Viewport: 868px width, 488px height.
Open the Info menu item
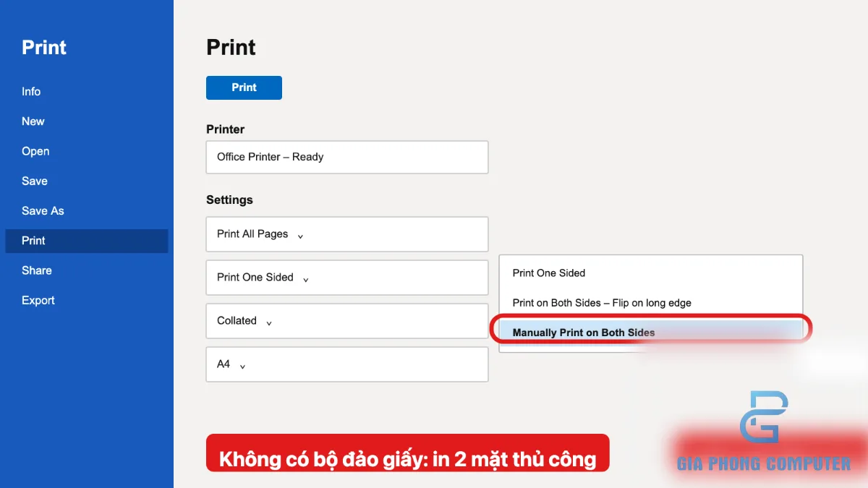[x=31, y=92]
